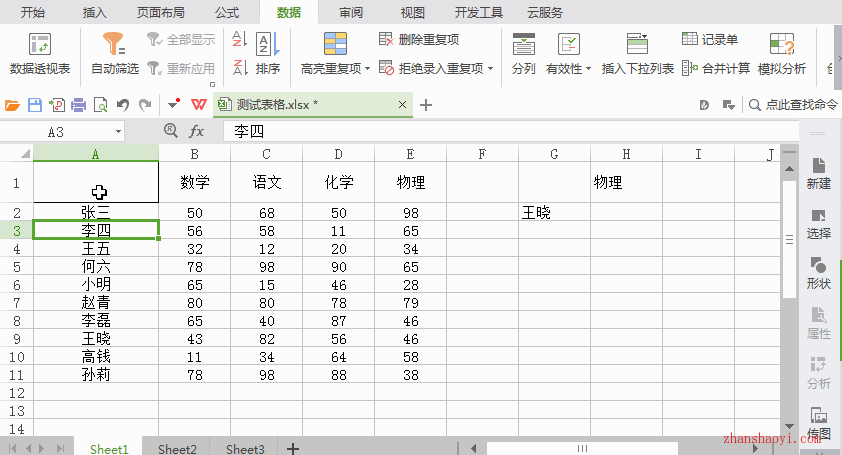This screenshot has height=455, width=842.
Task: Open the Name Box dropdown arrow
Action: 118,132
